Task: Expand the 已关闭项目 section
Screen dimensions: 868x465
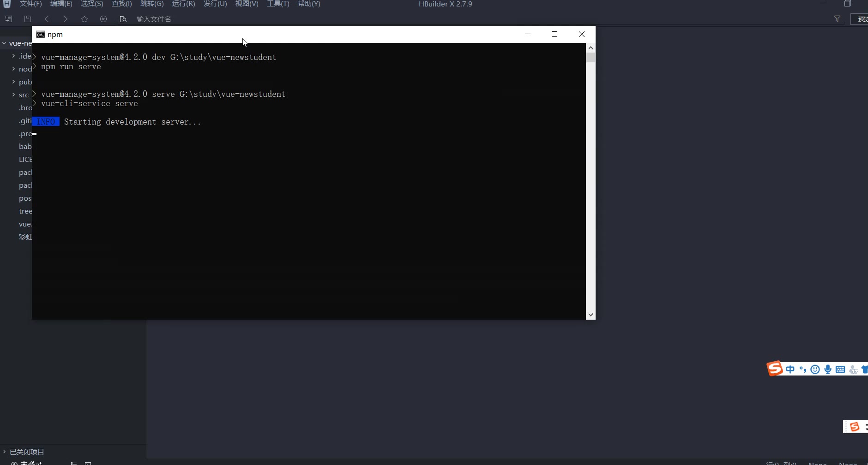Action: pyautogui.click(x=4, y=452)
